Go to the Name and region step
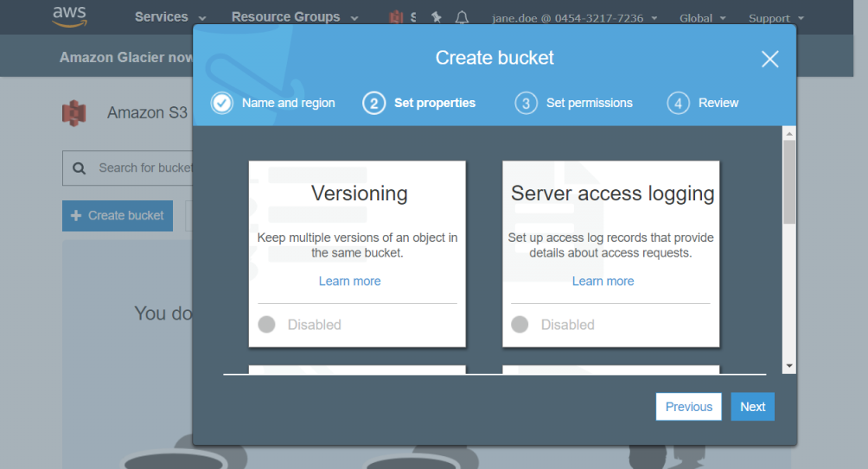The image size is (868, 469). (288, 103)
